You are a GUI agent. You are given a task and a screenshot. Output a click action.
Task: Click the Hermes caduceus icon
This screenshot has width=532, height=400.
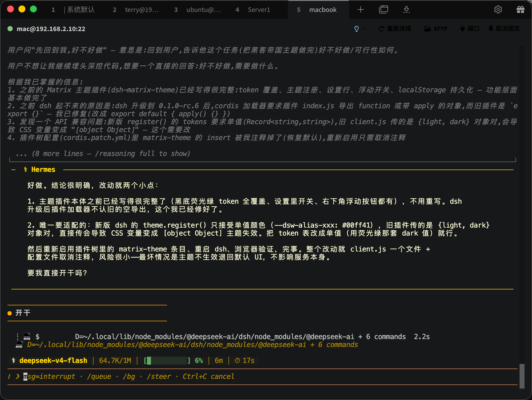(25, 170)
